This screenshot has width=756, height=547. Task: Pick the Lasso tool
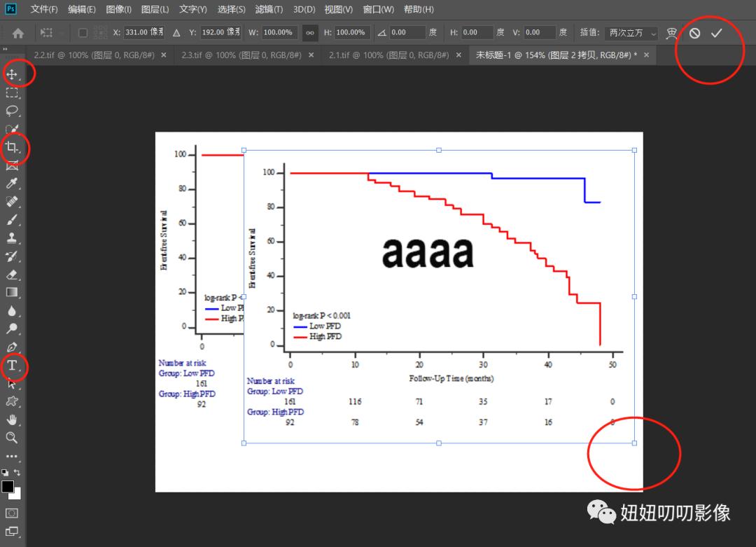tap(12, 111)
